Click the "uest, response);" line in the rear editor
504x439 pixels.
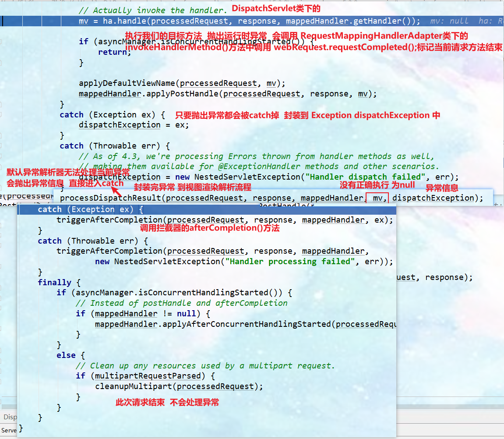coord(434,277)
